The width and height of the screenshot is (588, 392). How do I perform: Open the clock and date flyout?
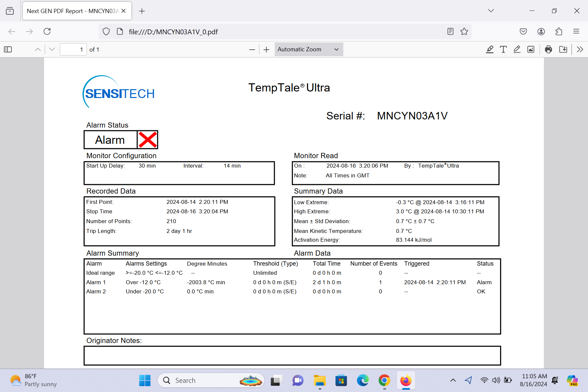point(533,380)
